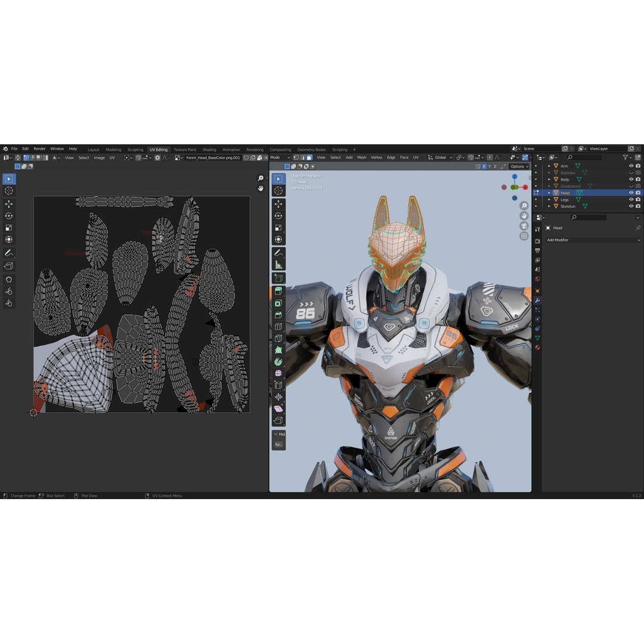644x644 pixels.
Task: Click the red X axis on navigation gizmo
Action: point(525,187)
